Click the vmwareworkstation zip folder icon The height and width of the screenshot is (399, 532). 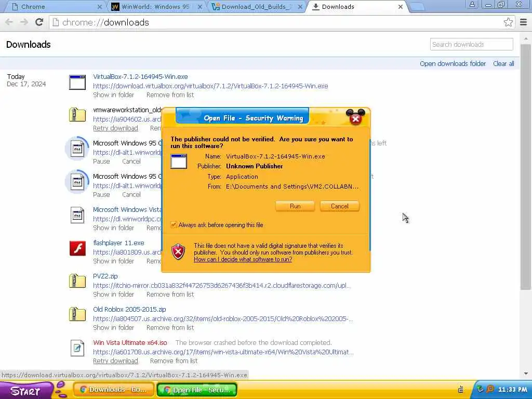(x=77, y=115)
